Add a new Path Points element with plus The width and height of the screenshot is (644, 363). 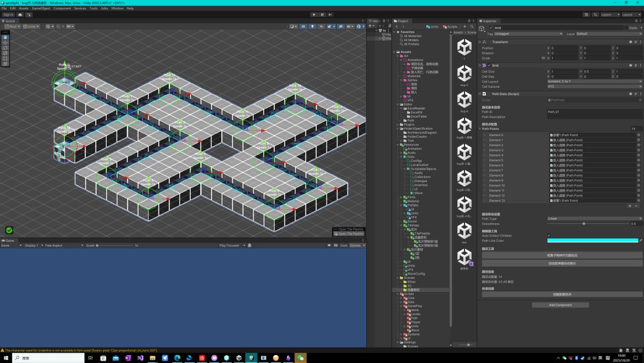point(630,206)
